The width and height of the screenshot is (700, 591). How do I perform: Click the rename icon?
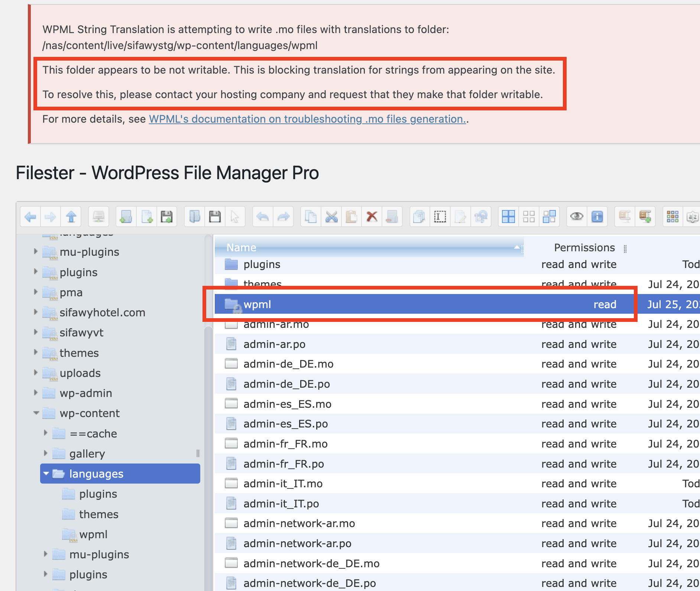click(x=440, y=216)
